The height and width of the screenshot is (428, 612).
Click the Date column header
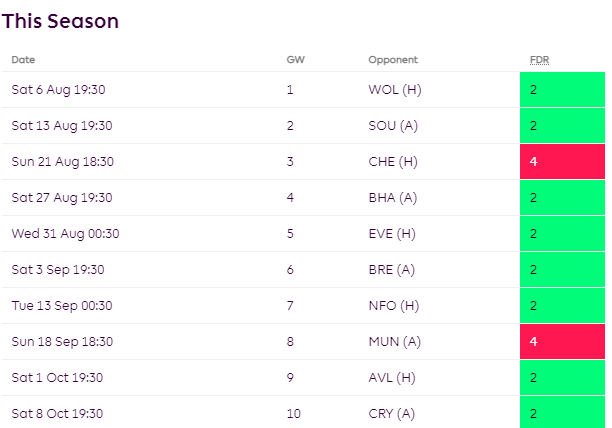click(23, 60)
